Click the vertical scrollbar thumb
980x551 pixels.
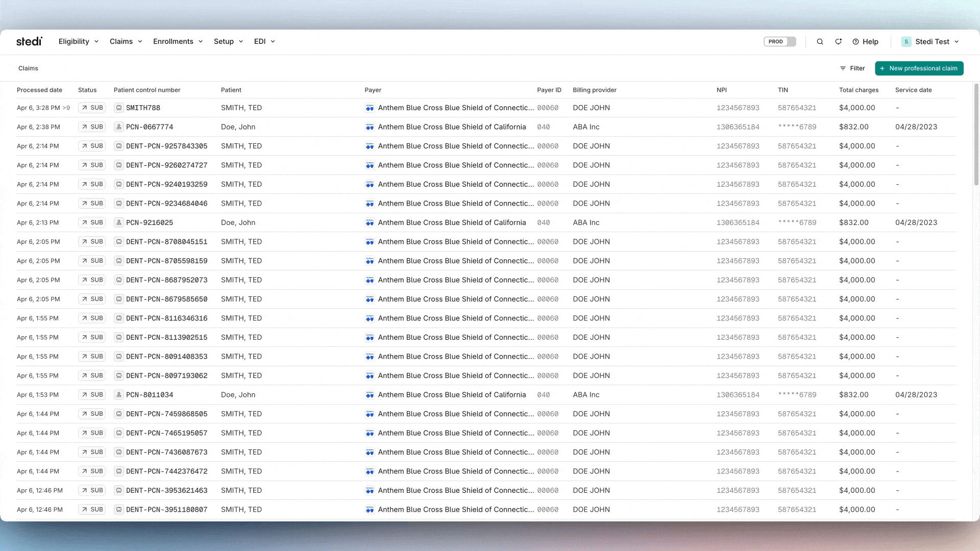(976, 135)
